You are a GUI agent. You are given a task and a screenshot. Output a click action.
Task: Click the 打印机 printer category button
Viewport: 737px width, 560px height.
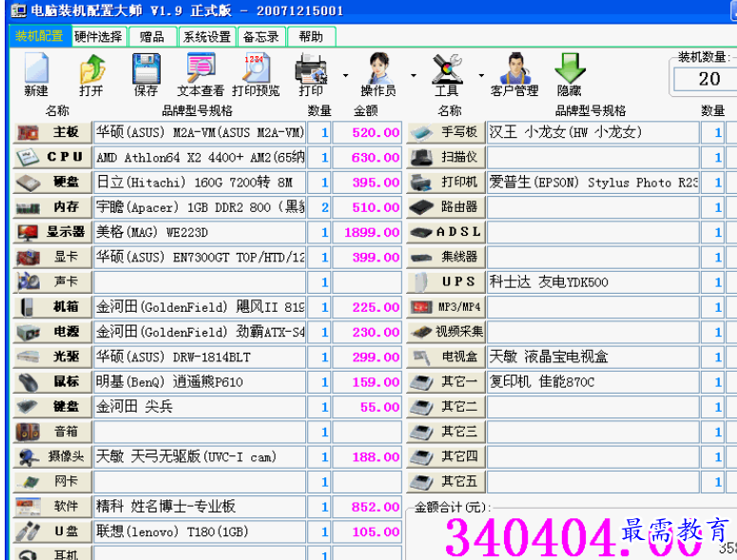pyautogui.click(x=446, y=182)
